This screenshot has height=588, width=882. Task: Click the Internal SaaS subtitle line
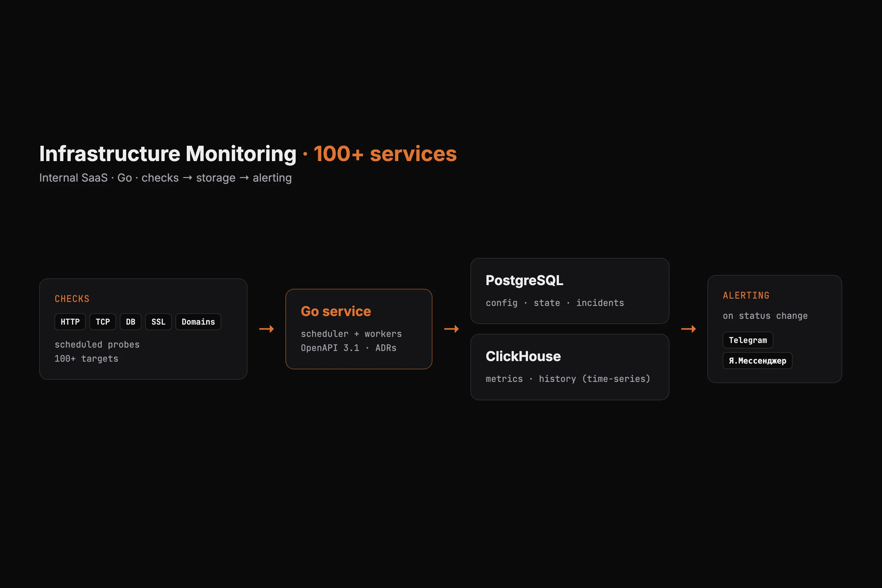[x=165, y=178]
